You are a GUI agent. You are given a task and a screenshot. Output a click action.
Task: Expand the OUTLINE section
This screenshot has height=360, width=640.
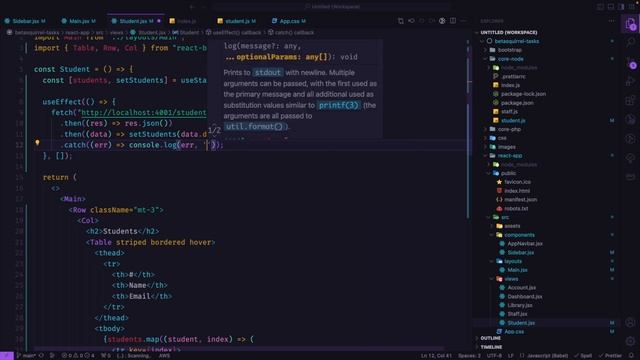tap(490, 338)
